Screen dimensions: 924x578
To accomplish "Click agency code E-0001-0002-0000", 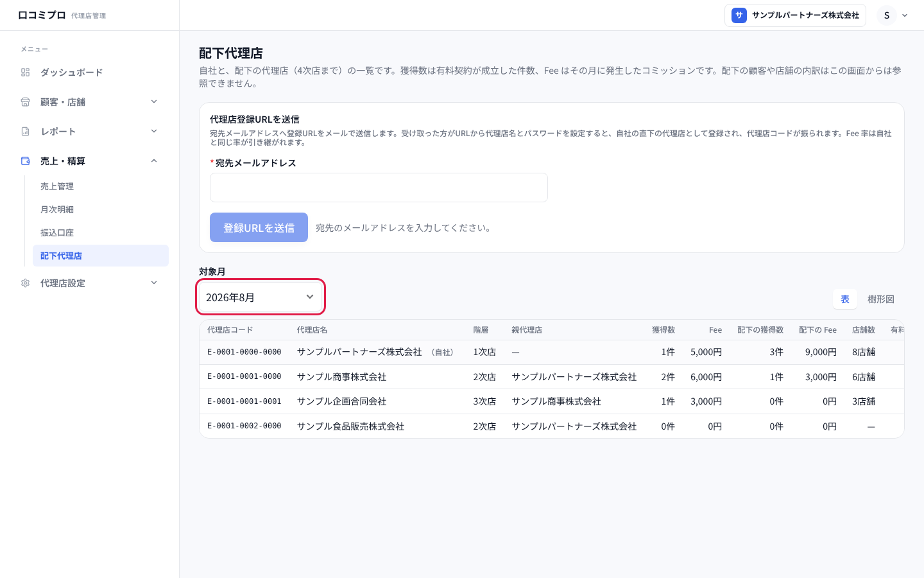I will click(244, 426).
